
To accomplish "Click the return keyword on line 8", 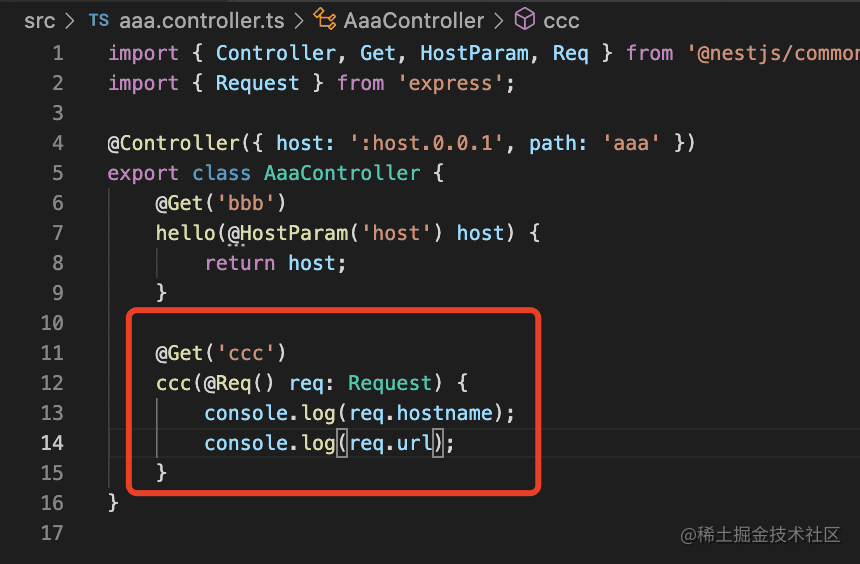I will click(x=240, y=263).
